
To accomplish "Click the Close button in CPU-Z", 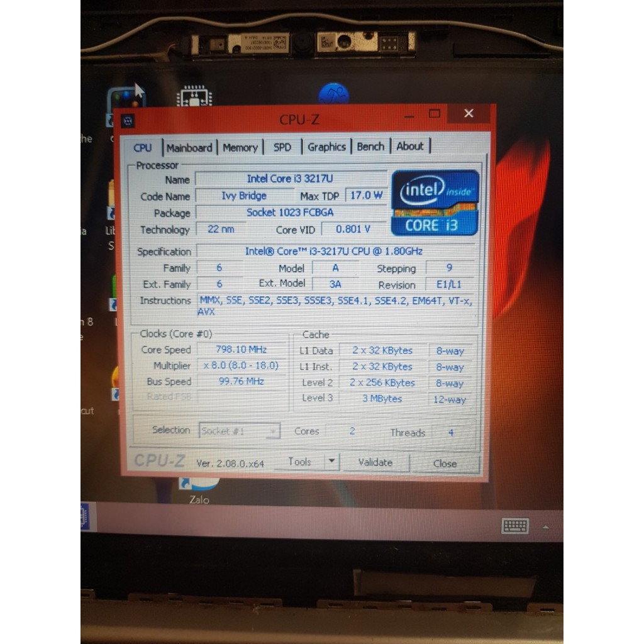I will (x=445, y=464).
